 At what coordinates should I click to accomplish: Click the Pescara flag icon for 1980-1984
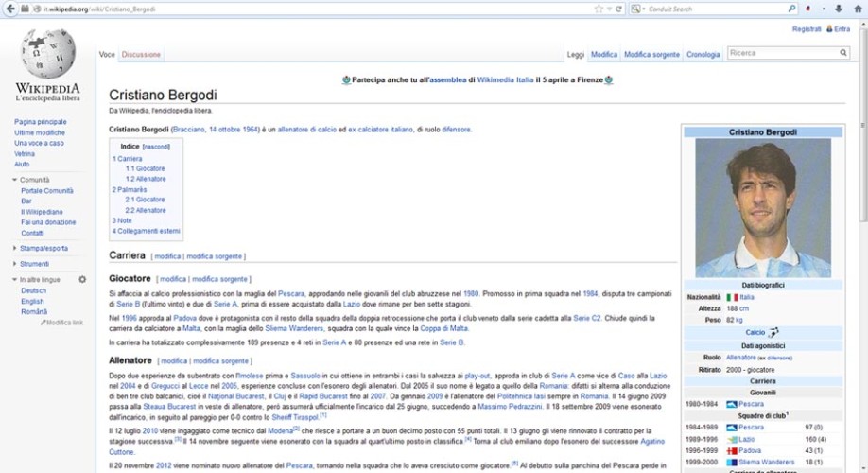tap(731, 404)
